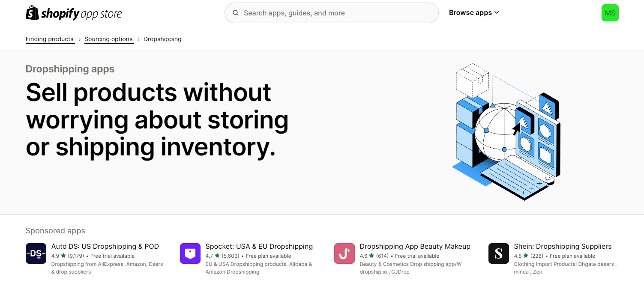Open the Dropshipping App Beauty Makeup icon
Viewport: 644px width, 298px height.
344,253
